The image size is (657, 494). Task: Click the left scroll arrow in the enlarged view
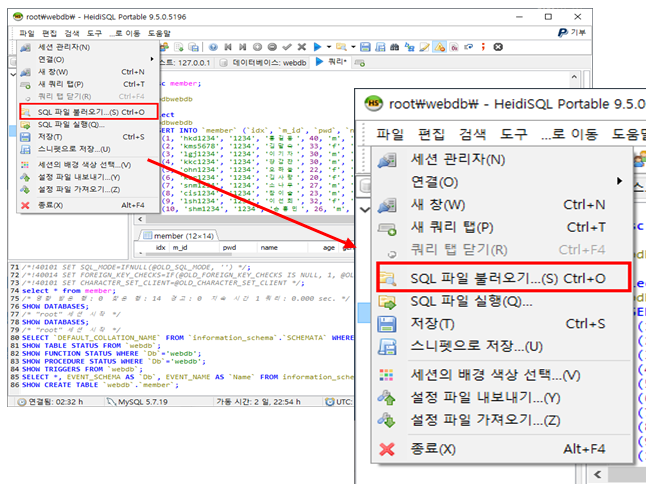(x=598, y=474)
